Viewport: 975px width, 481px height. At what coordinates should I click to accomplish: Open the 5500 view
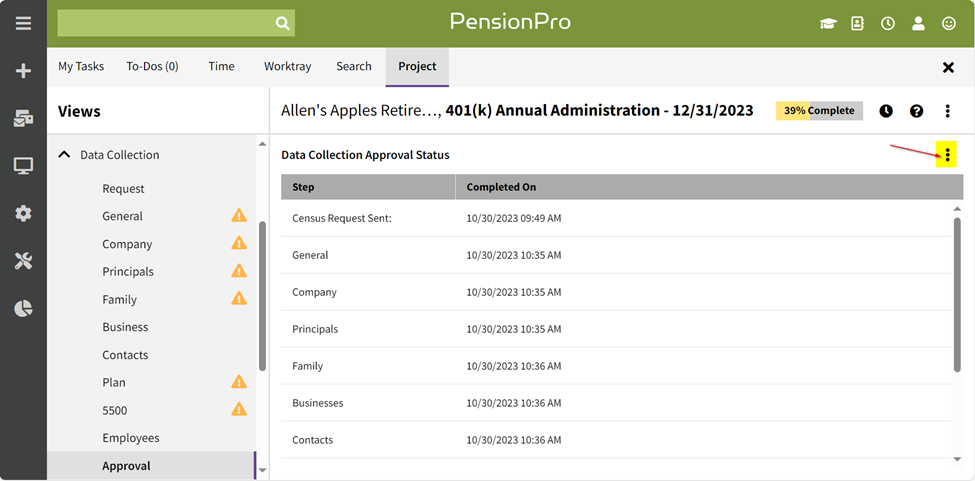[114, 410]
